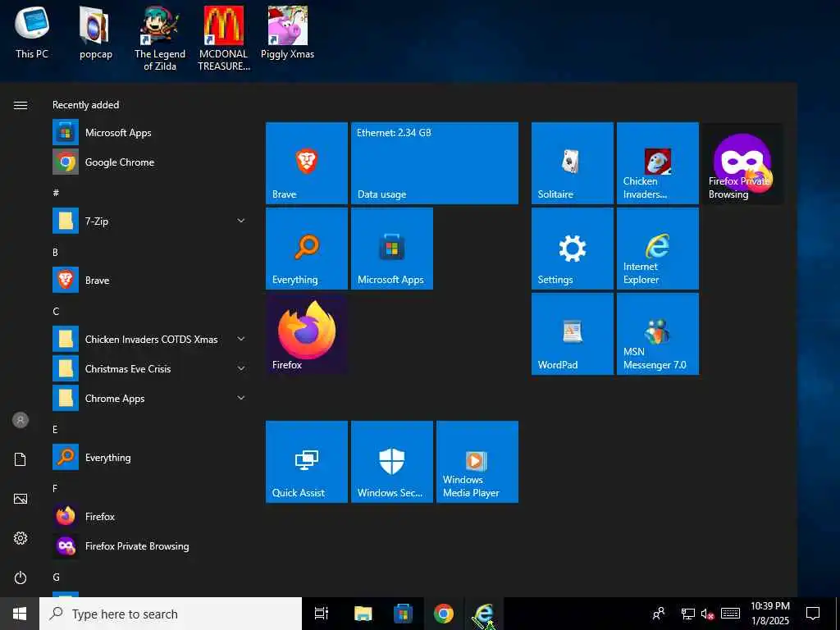Open the clock showing 10:39 PM
Screen dimensions: 840x630
770,614
